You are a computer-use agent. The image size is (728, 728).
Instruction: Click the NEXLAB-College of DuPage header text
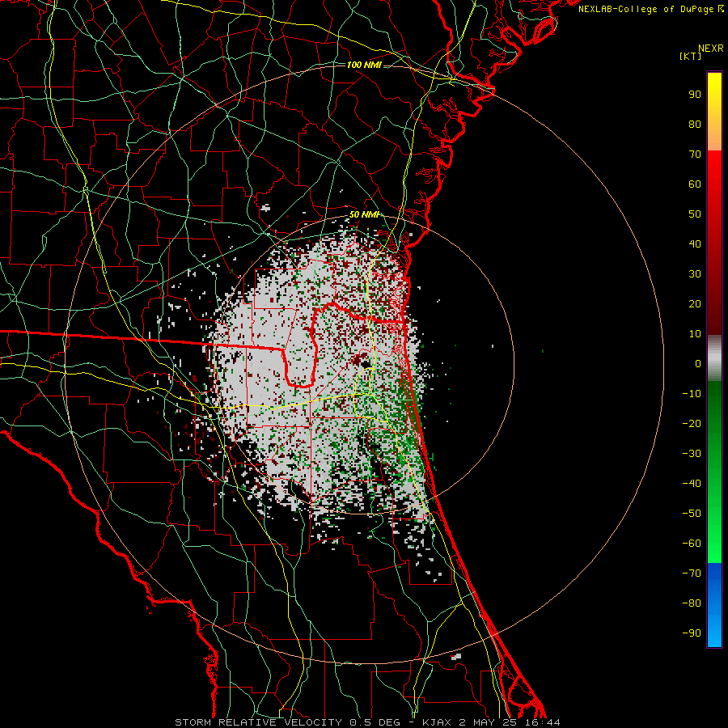coord(650,9)
